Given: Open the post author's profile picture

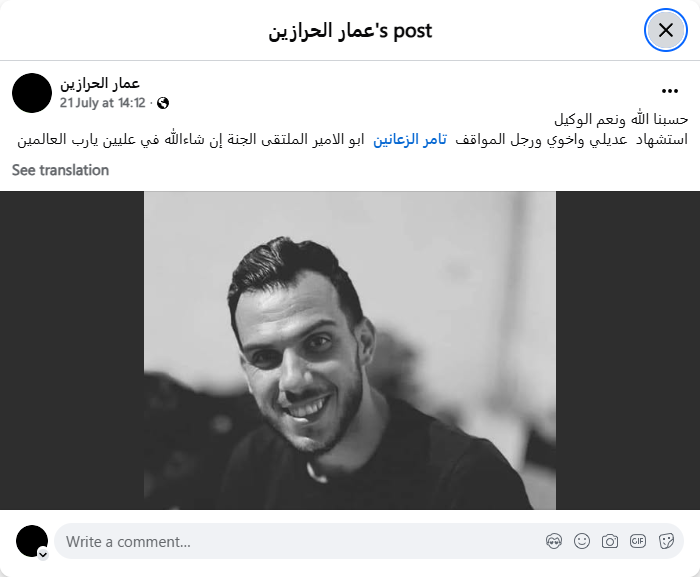Looking at the screenshot, I should click(x=32, y=93).
